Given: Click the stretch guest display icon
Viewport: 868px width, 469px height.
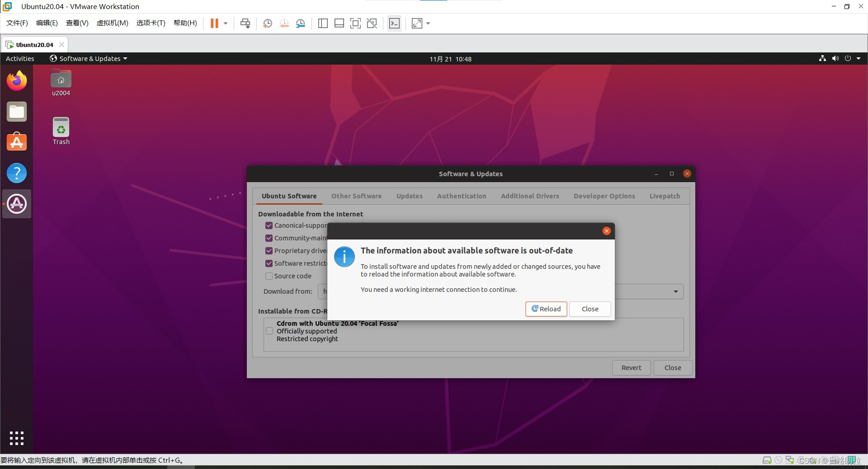Looking at the screenshot, I should [x=417, y=23].
